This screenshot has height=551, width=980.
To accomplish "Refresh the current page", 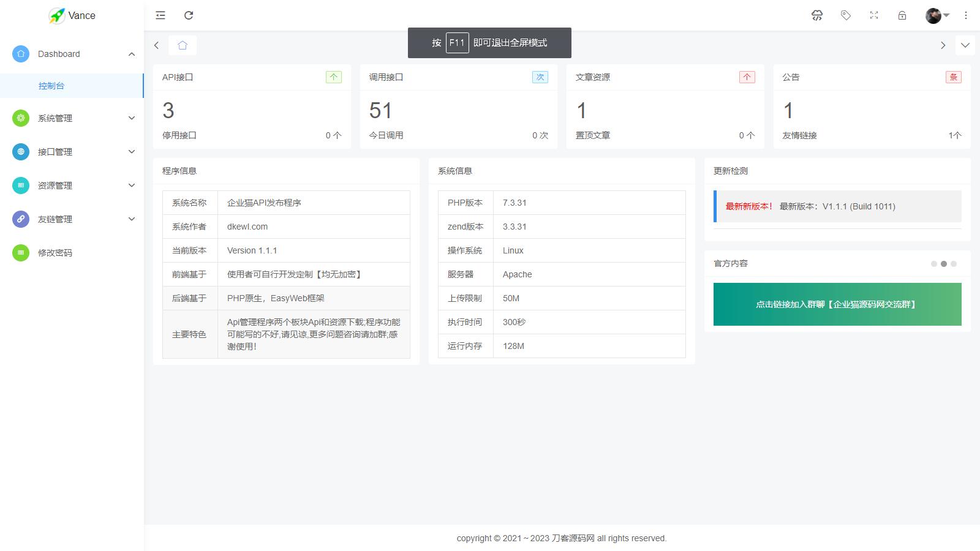I will coord(189,15).
